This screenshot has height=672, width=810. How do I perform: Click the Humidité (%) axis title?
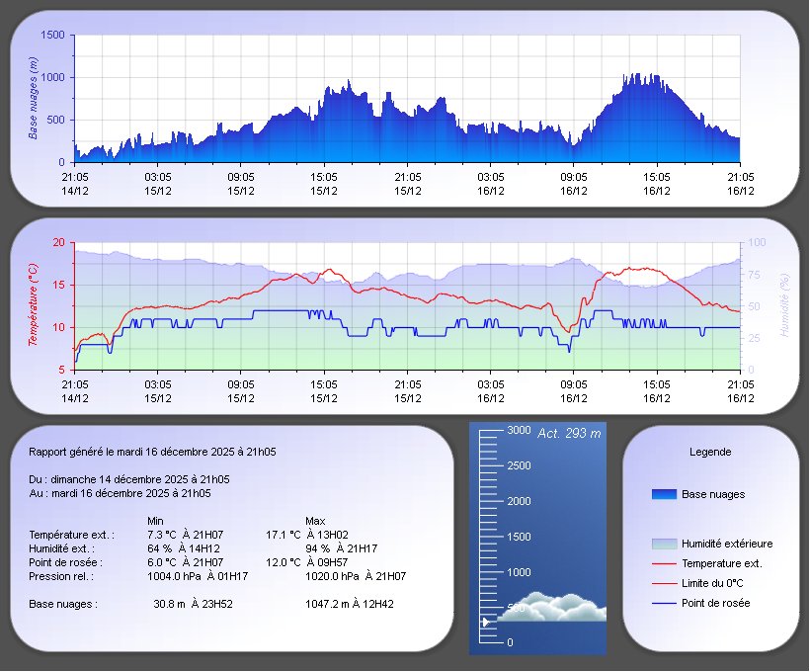(x=783, y=305)
